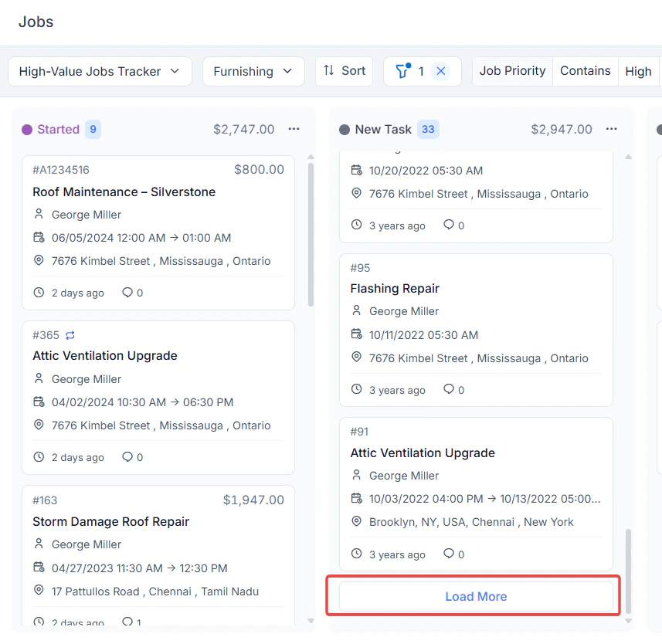Click comment icon on job #91 card
The height and width of the screenshot is (644, 662).
click(x=448, y=553)
